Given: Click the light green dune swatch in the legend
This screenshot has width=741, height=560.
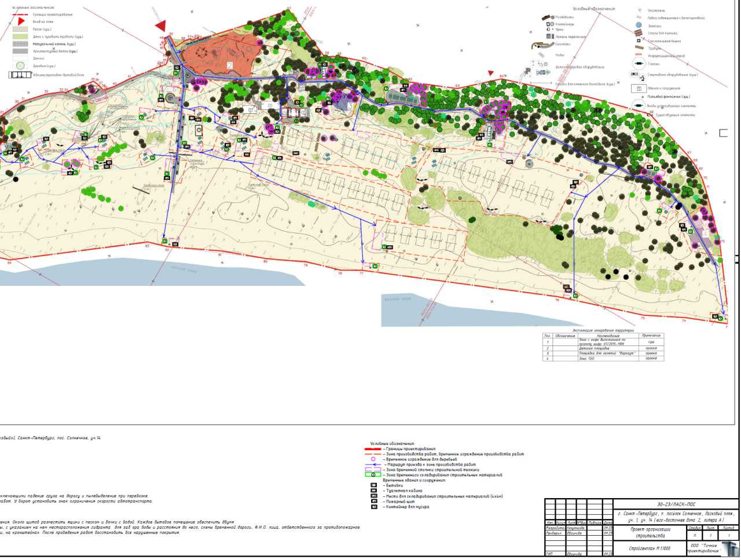Looking at the screenshot, I should pyautogui.click(x=20, y=36).
